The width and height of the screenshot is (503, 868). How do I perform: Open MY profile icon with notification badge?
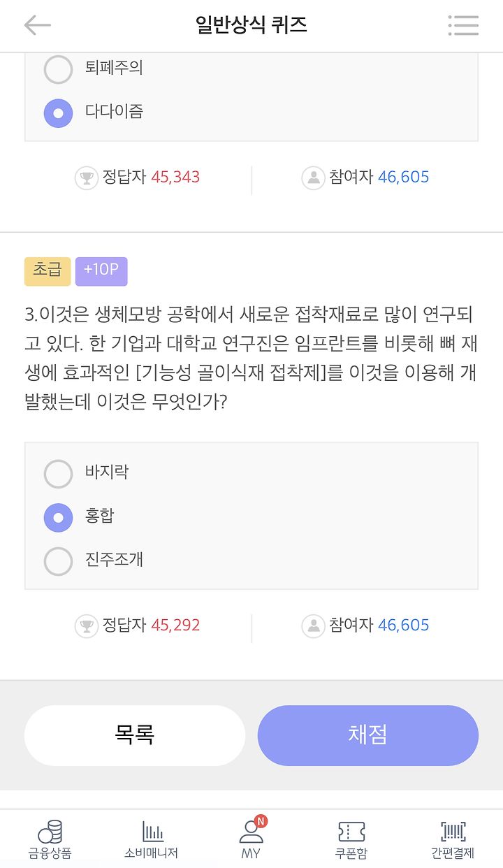pyautogui.click(x=251, y=830)
